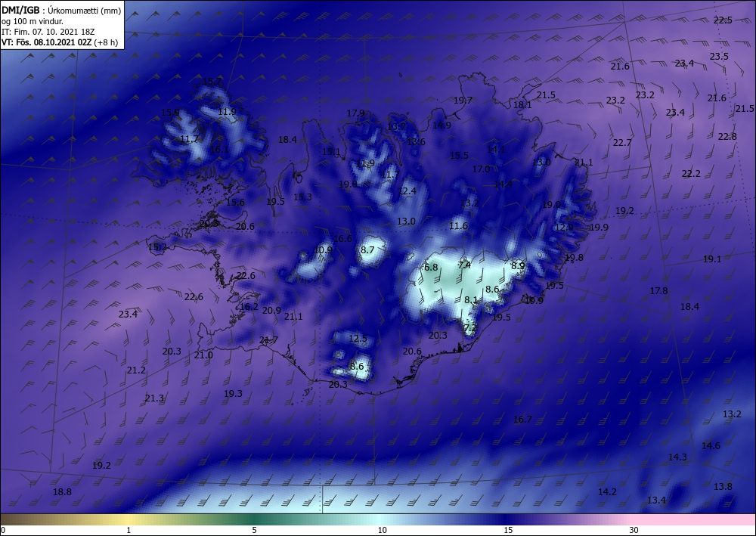The height and width of the screenshot is (536, 756).
Task: Click the 21.3 value label
Action: (154, 398)
